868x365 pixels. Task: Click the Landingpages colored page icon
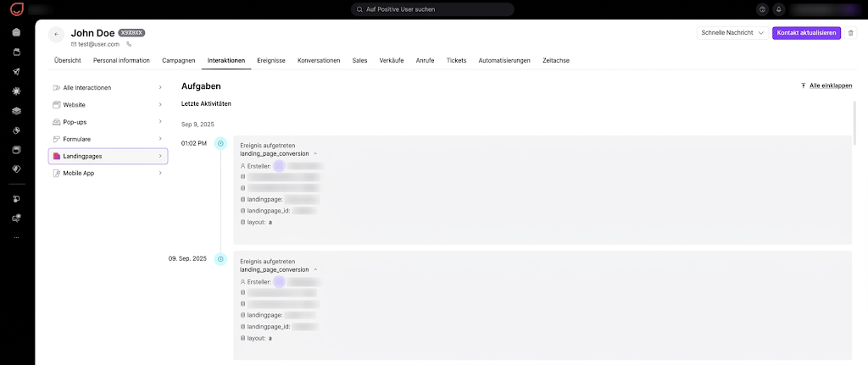point(57,156)
